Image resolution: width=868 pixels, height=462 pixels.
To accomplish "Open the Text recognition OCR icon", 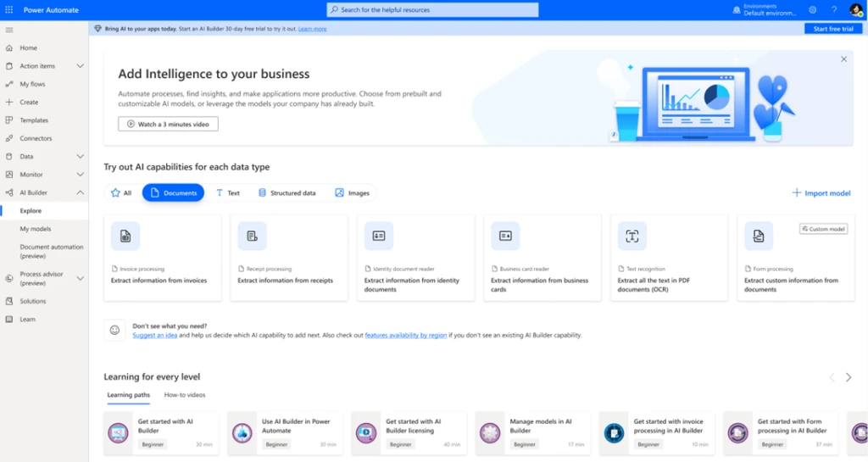I will [x=632, y=236].
